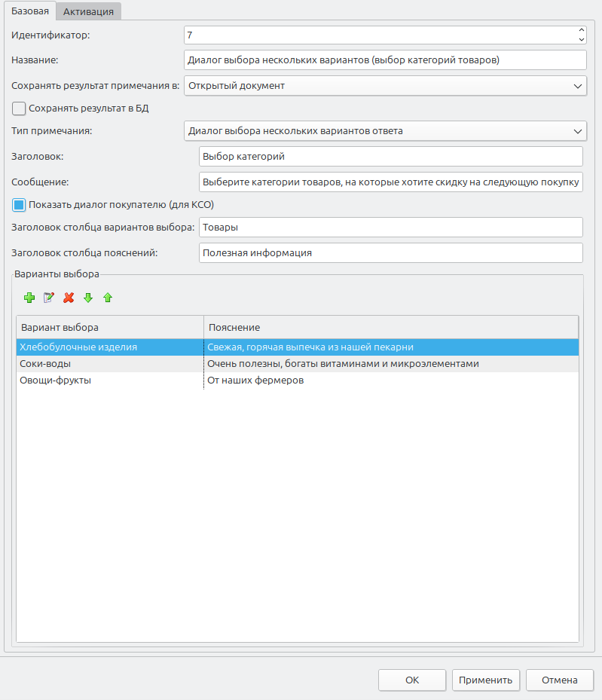This screenshot has height=700, width=602.
Task: Open 'Сохранять результат примечания в' dropdown
Action: click(x=384, y=86)
